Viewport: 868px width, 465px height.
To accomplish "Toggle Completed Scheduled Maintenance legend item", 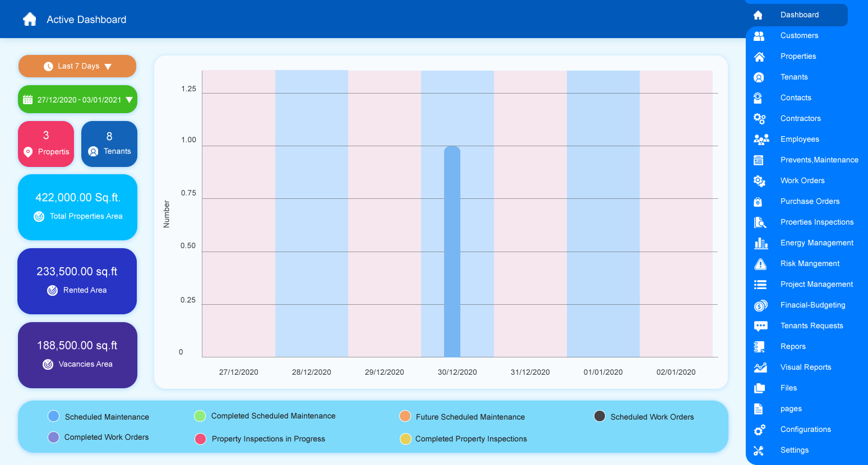I will (200, 416).
